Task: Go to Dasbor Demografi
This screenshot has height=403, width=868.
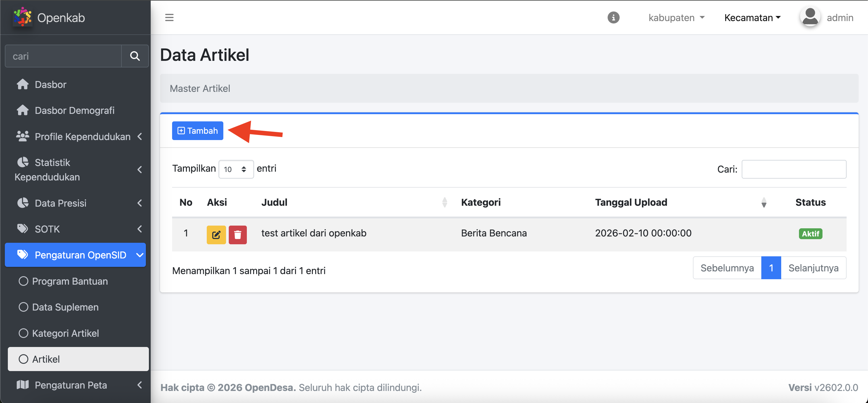Action: (74, 111)
